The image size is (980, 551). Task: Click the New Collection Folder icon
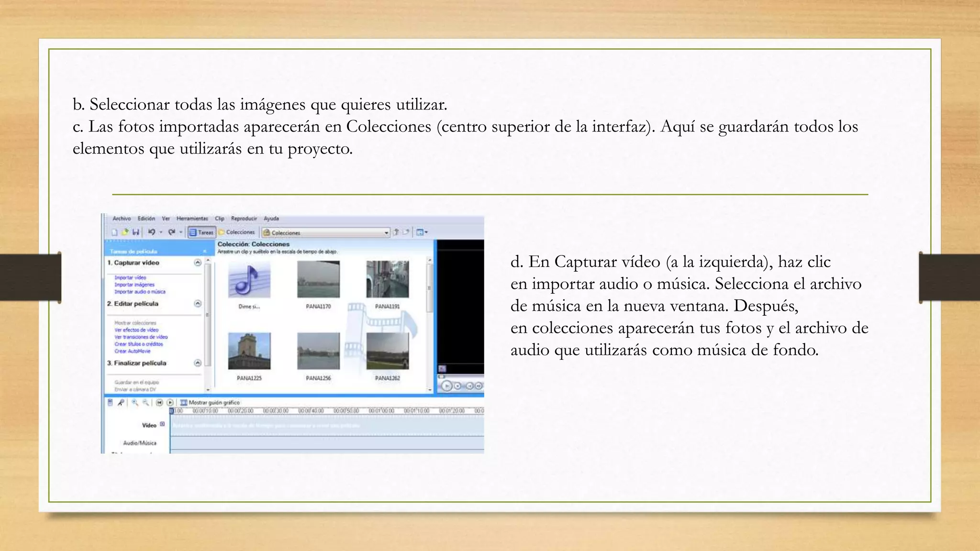coord(406,232)
